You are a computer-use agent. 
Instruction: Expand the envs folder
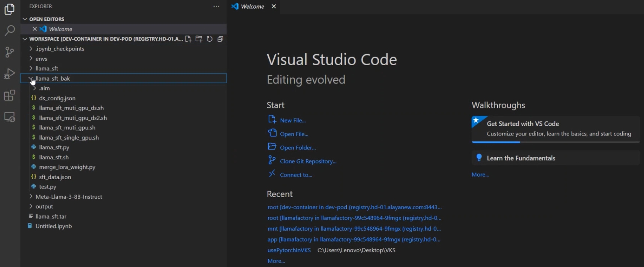tap(31, 58)
